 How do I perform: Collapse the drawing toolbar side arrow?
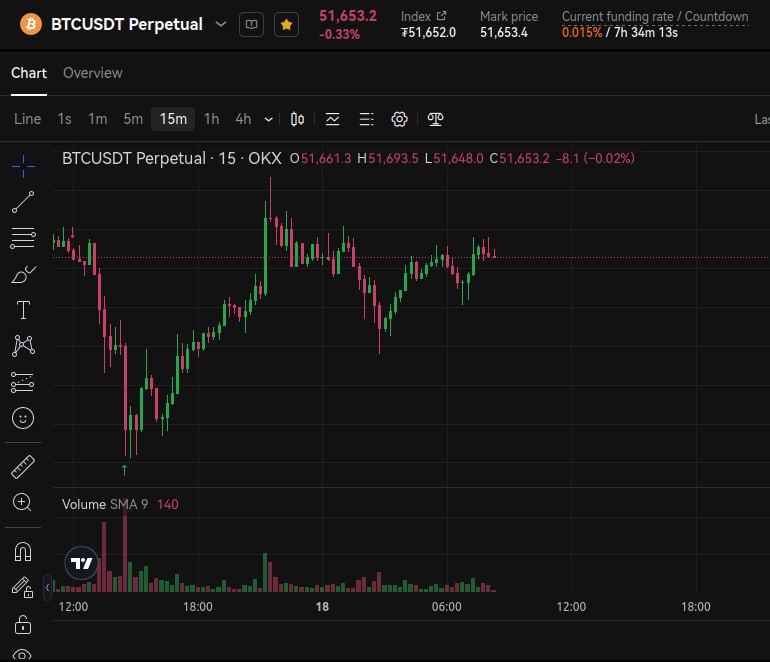coord(48,587)
